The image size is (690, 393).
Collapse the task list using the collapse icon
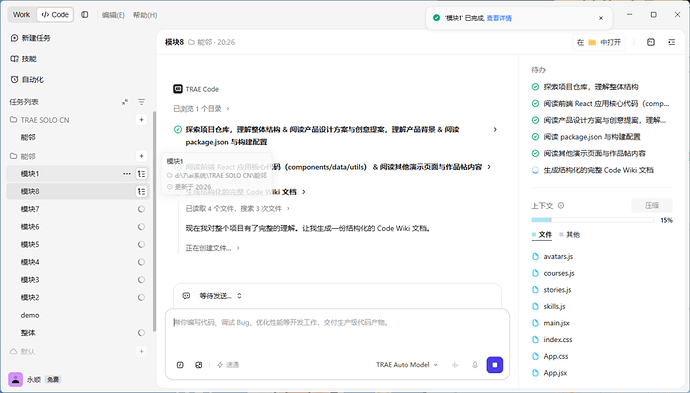[x=125, y=102]
